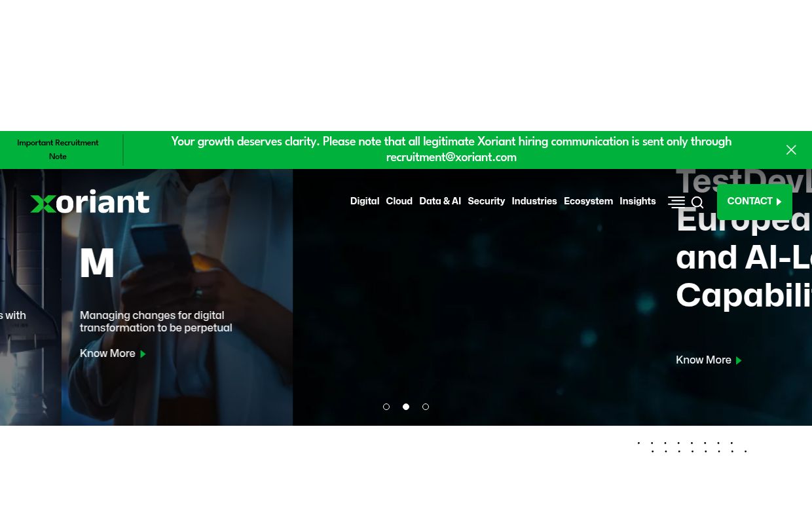812x524 pixels.
Task: Select the first carousel slide dot
Action: (386, 407)
